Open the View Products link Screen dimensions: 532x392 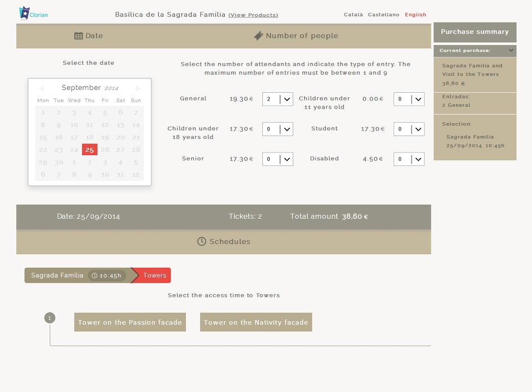[253, 15]
